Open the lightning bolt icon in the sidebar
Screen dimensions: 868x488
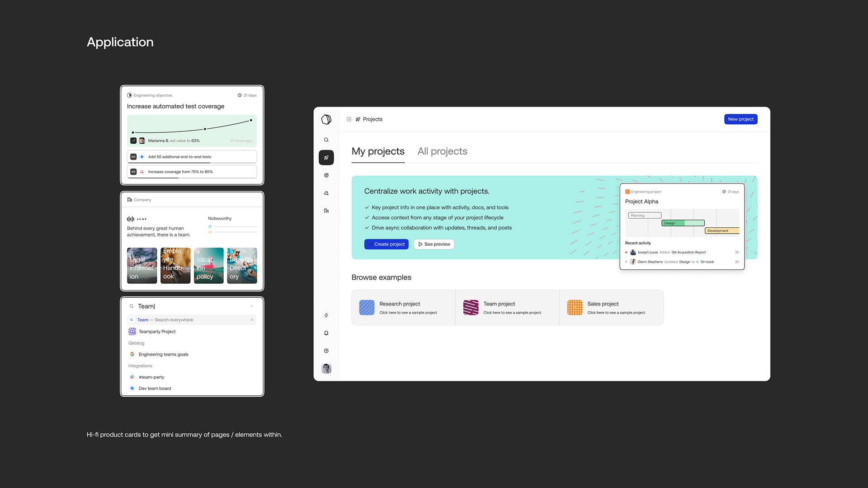pos(326,315)
